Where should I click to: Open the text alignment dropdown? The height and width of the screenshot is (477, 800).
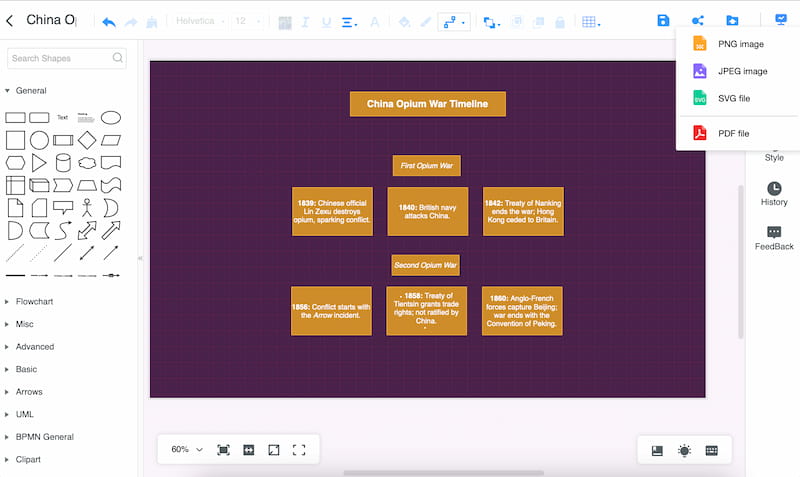[349, 22]
